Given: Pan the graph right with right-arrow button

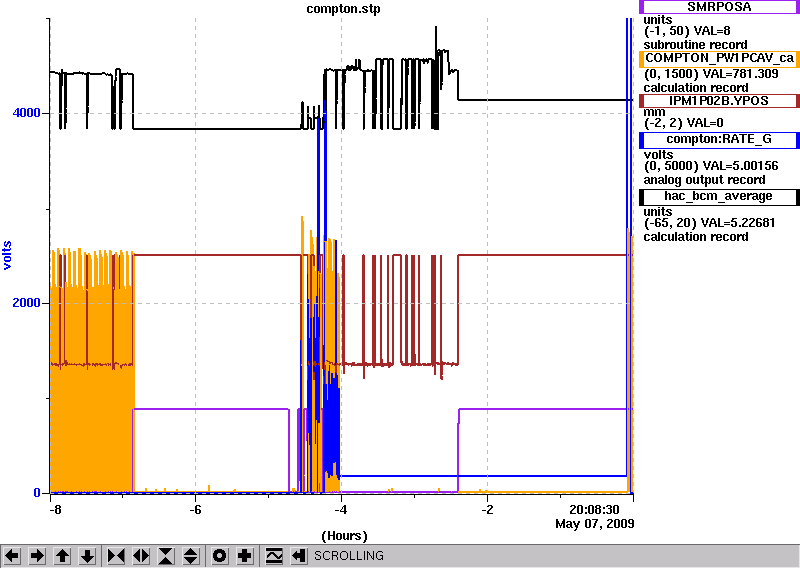Looking at the screenshot, I should (x=37, y=555).
